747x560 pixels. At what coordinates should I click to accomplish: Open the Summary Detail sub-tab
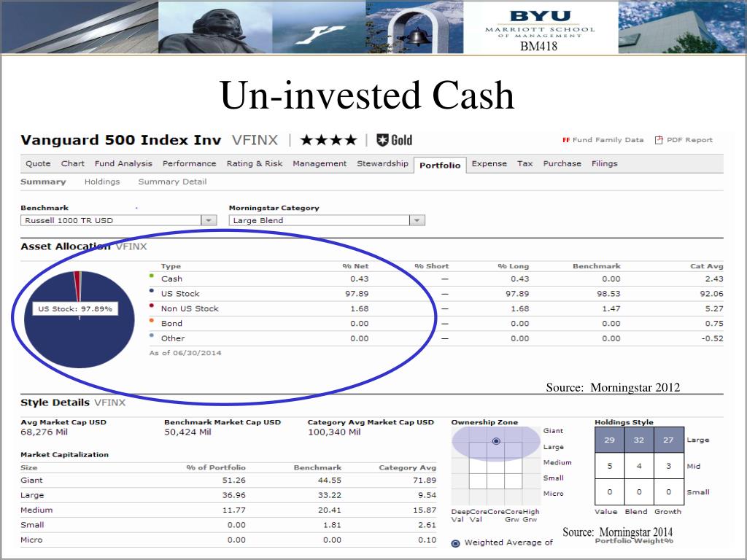pyautogui.click(x=172, y=182)
